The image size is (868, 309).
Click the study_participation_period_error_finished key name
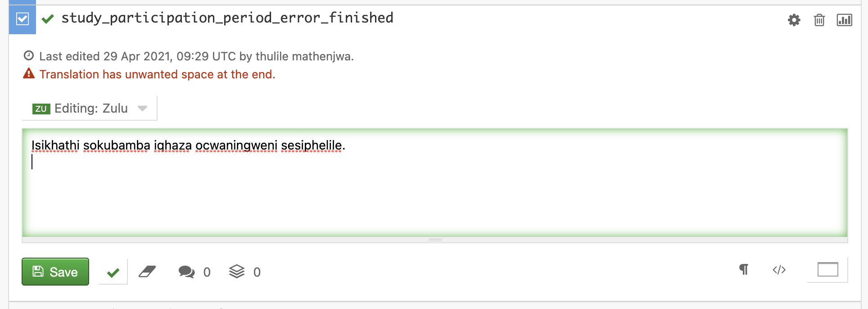(227, 18)
